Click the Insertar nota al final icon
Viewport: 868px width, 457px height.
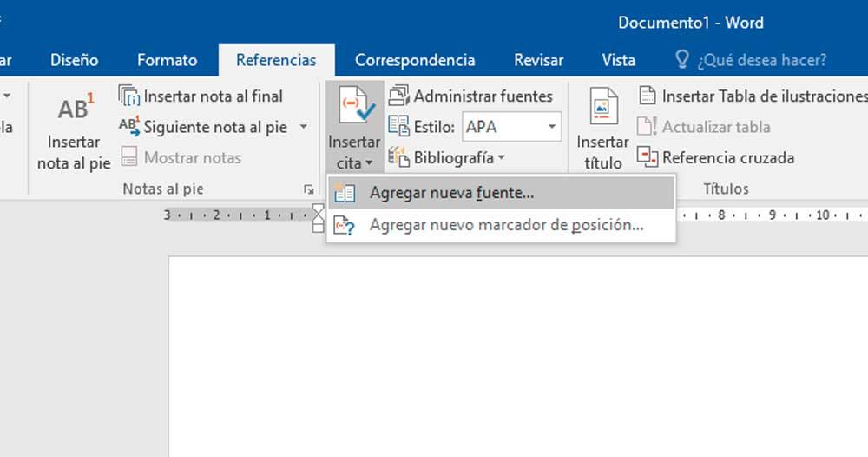click(129, 96)
